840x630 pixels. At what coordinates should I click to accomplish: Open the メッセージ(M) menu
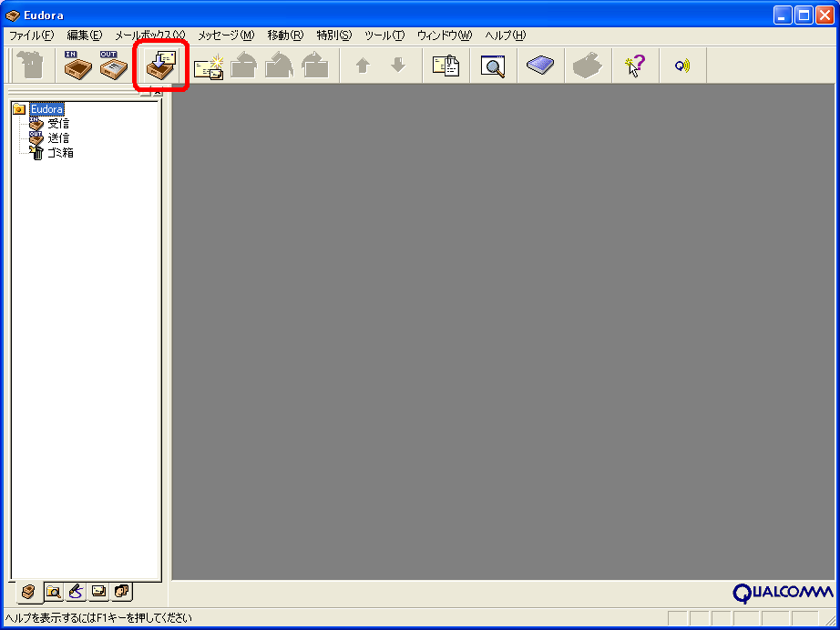[226, 36]
